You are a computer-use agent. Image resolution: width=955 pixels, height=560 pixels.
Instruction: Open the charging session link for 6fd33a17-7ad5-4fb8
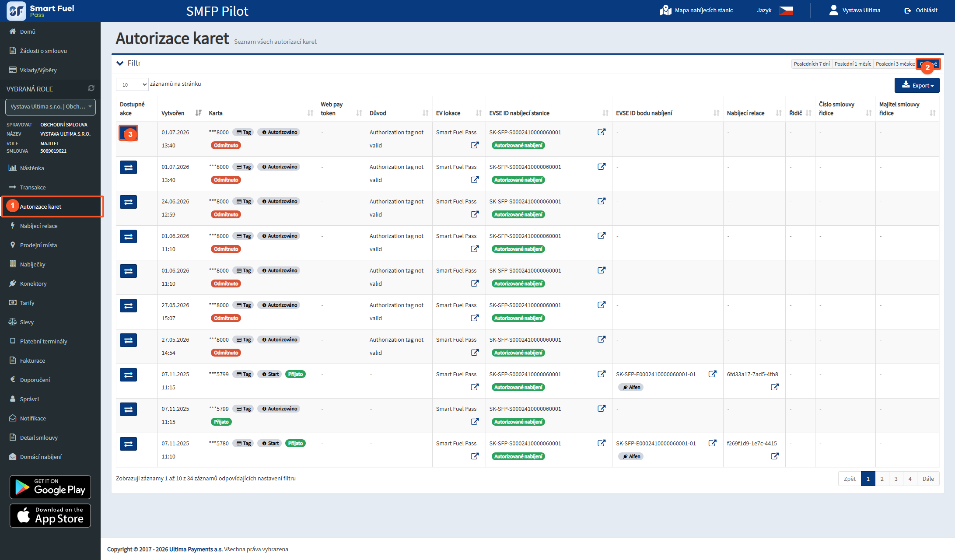774,387
